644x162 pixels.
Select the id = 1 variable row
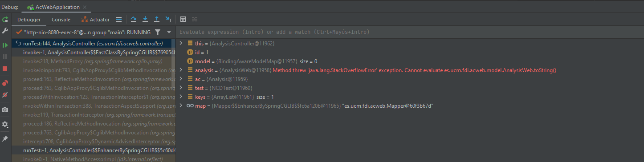pos(410,53)
